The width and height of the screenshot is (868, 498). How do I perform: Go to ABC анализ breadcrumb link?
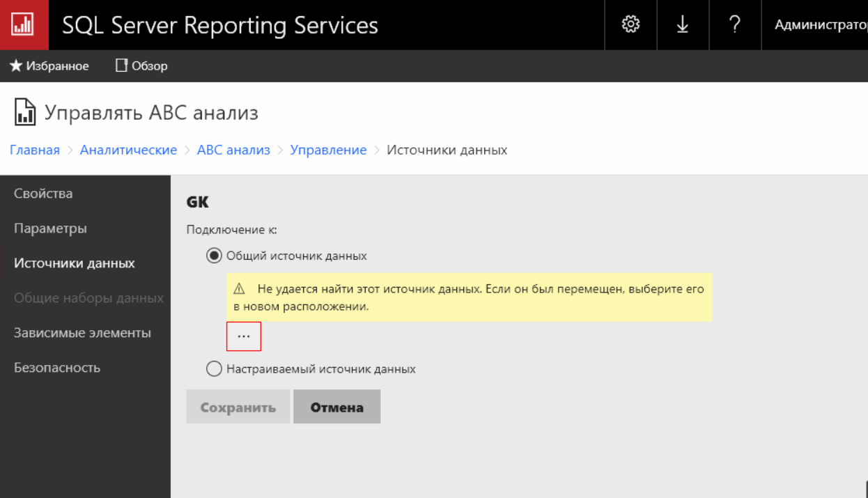[233, 150]
